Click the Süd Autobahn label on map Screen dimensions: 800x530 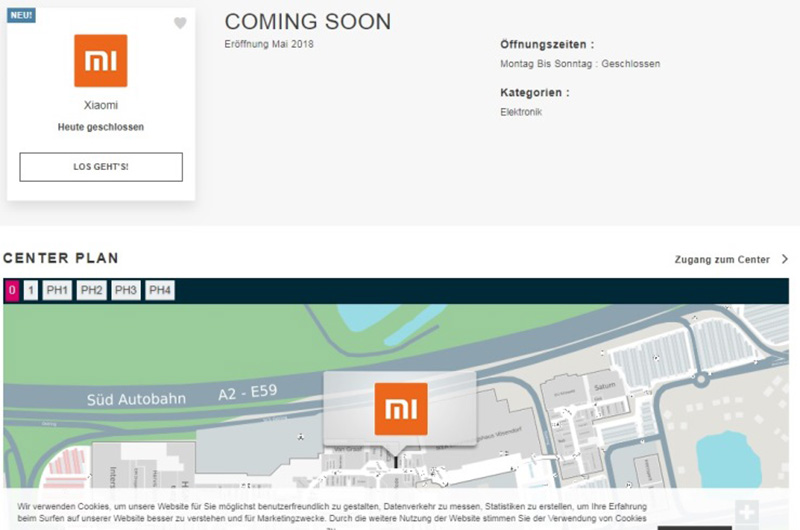coord(136,399)
